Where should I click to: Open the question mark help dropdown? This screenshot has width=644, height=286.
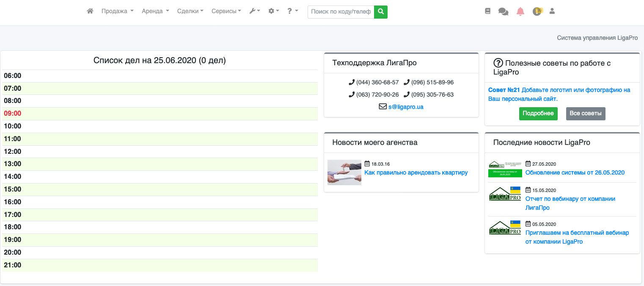pos(292,11)
